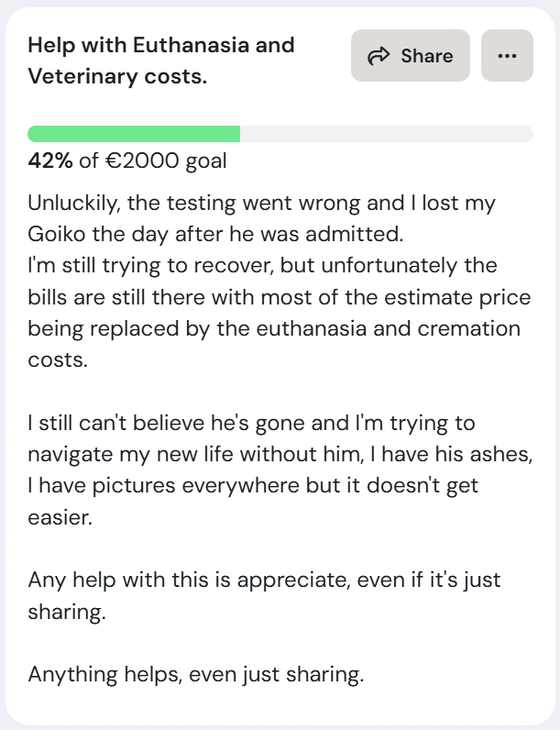Click the word 'easier.' ending the second paragraph
Image resolution: width=560 pixels, height=730 pixels.
[60, 518]
